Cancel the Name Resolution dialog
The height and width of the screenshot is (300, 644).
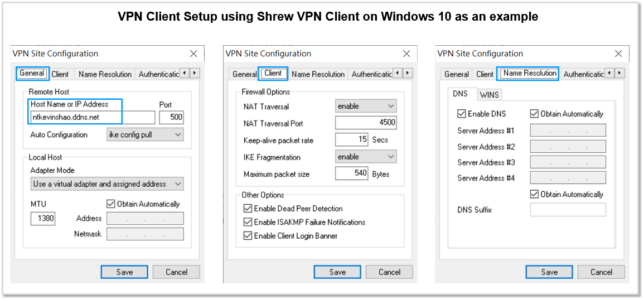tap(601, 272)
